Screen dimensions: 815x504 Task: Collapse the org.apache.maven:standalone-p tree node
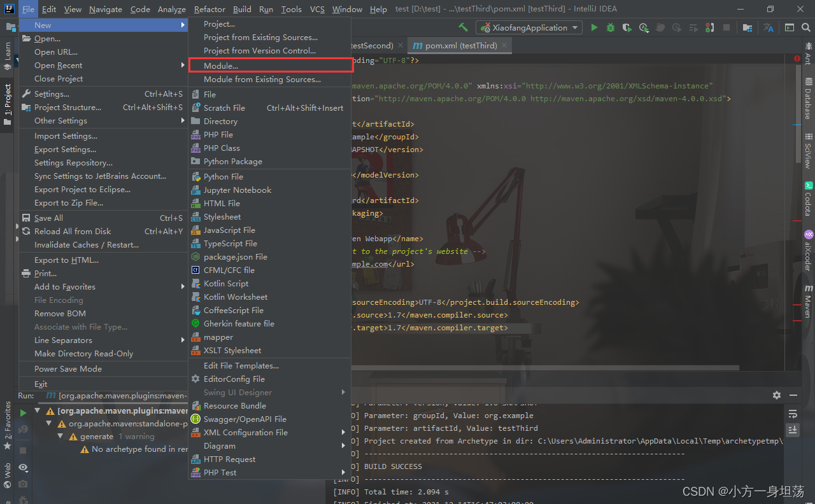pos(49,424)
